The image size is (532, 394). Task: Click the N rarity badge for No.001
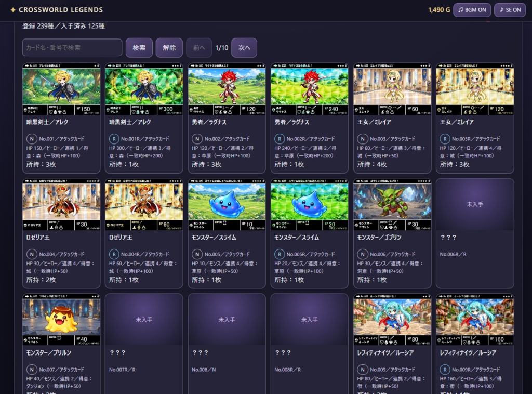32,139
